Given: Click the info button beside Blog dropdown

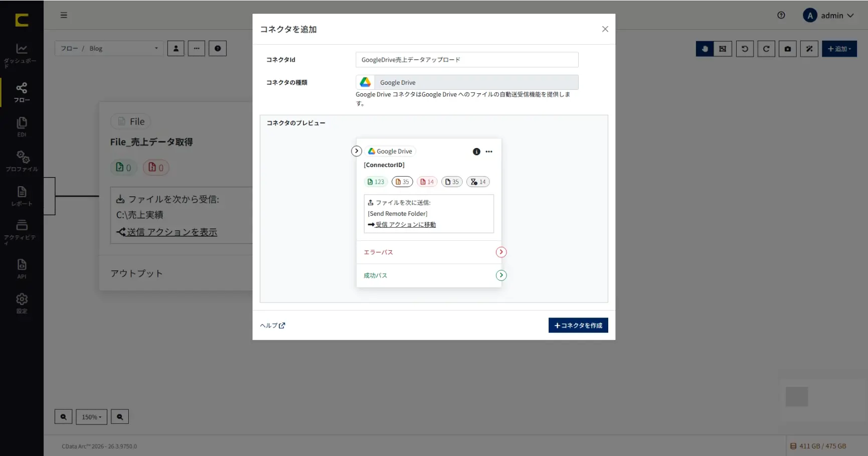Looking at the screenshot, I should [x=218, y=48].
